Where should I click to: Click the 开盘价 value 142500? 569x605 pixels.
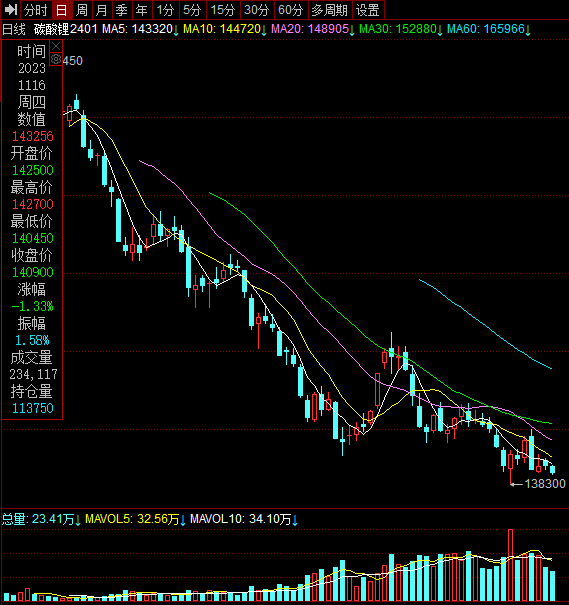(x=32, y=170)
